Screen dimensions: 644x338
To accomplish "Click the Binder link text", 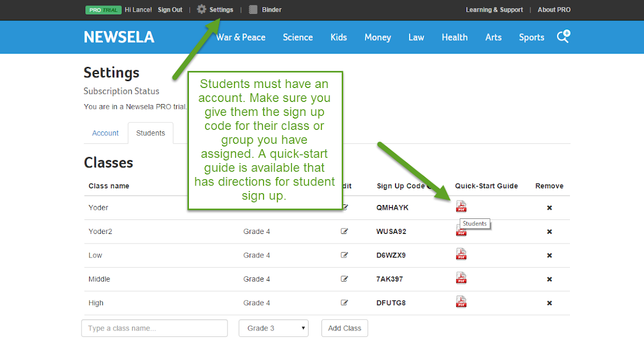I will [272, 10].
